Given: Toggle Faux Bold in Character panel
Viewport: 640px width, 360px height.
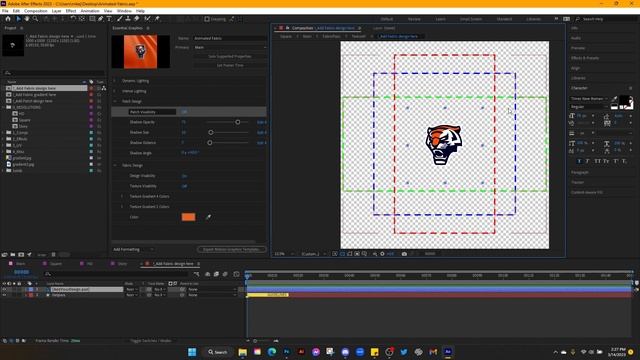Looking at the screenshot, I should pyautogui.click(x=579, y=161).
